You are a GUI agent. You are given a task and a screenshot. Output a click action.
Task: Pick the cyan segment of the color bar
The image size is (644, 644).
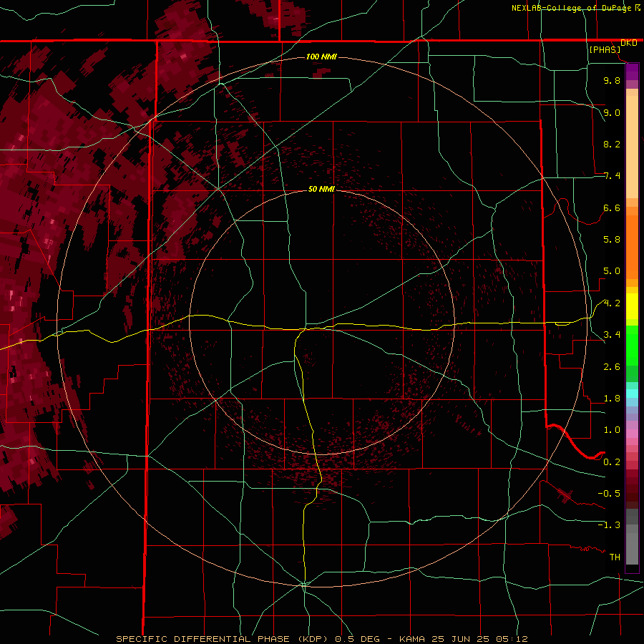(x=632, y=394)
